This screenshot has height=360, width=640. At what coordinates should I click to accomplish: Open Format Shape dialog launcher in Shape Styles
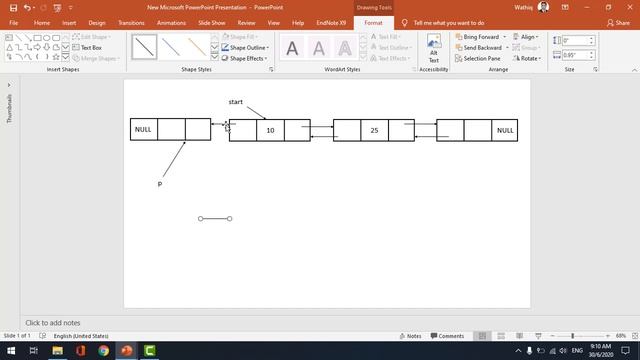pyautogui.click(x=271, y=70)
